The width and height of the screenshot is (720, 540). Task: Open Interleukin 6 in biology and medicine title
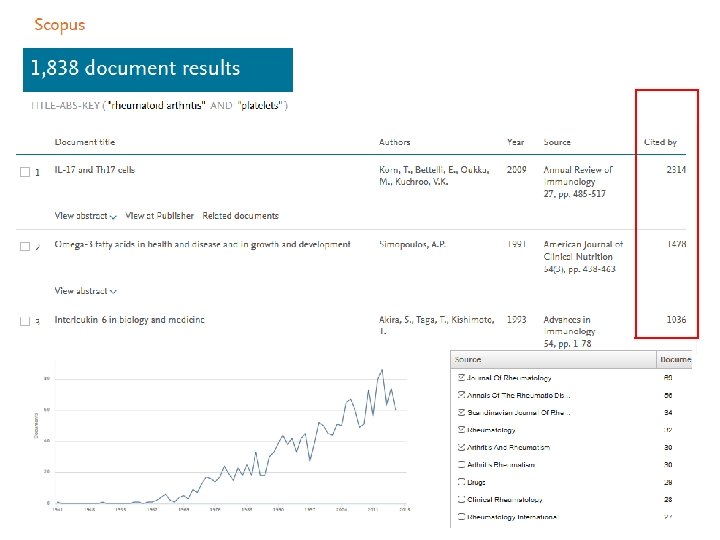tap(129, 320)
